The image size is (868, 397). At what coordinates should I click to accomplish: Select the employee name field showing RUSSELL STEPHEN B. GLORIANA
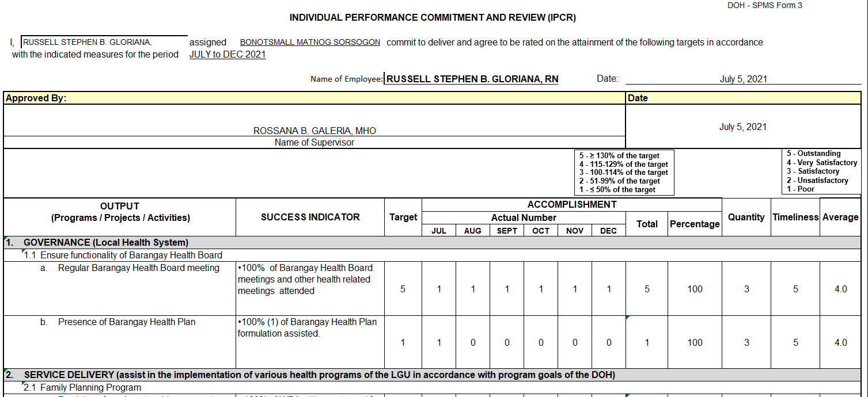click(471, 78)
